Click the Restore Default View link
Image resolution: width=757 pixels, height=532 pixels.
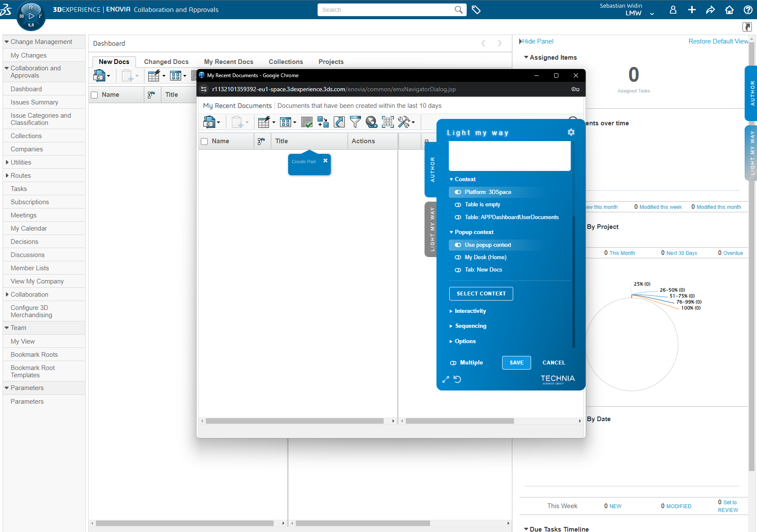tap(718, 41)
